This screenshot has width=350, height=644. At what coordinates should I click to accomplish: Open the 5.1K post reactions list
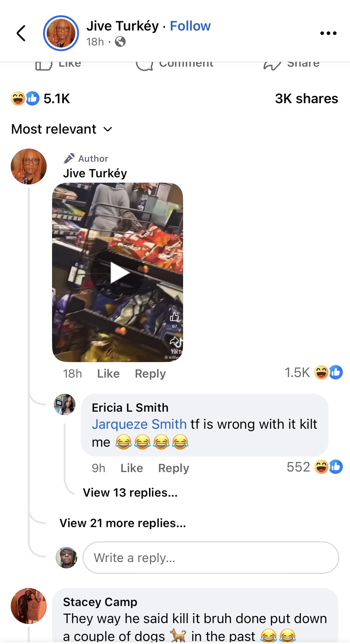(40, 99)
